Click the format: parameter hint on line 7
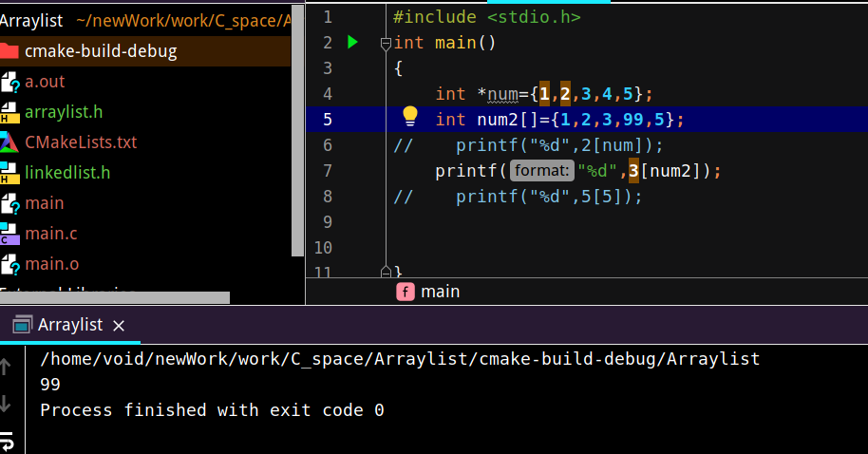This screenshot has height=454, width=868. (x=541, y=171)
